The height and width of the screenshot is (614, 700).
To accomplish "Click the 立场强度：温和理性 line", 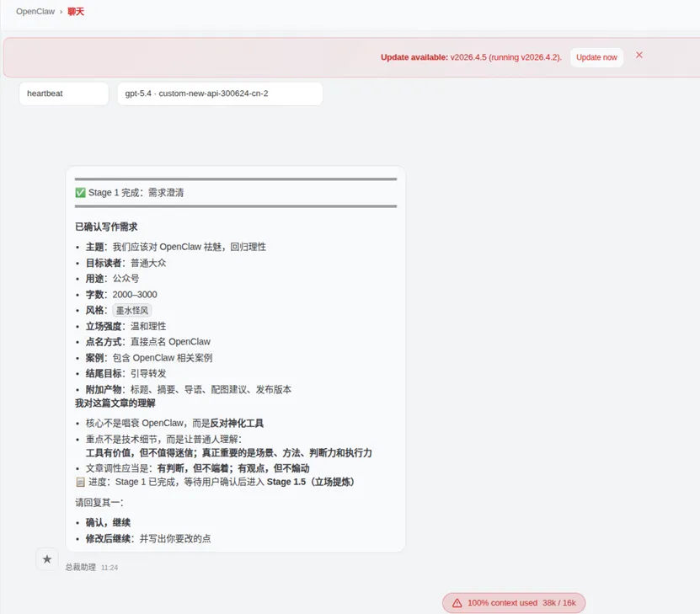I will [x=126, y=326].
